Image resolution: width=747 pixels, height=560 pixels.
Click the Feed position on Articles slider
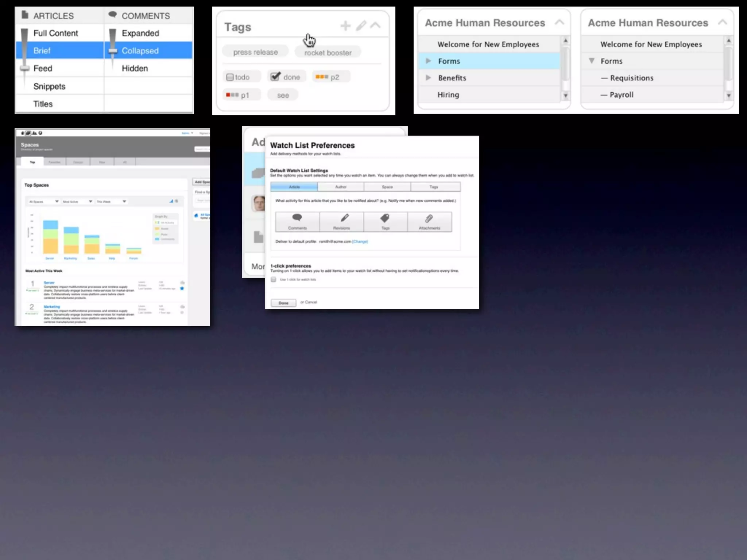point(25,68)
